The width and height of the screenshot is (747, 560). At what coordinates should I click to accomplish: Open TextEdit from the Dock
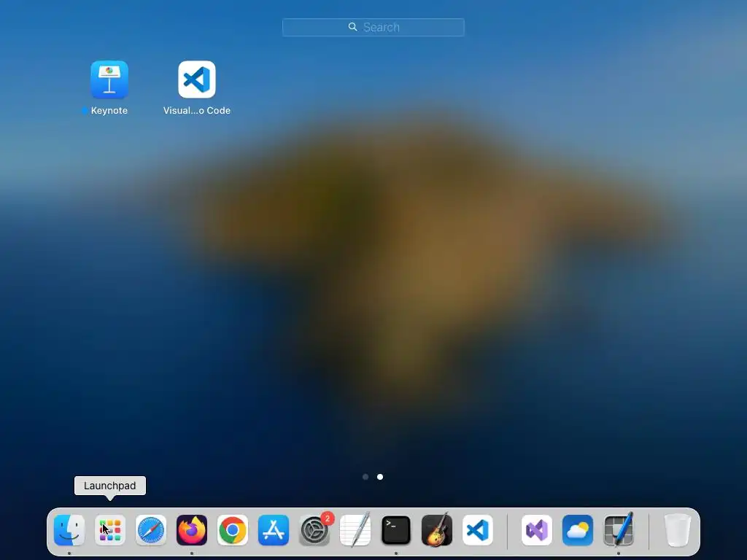pyautogui.click(x=355, y=530)
